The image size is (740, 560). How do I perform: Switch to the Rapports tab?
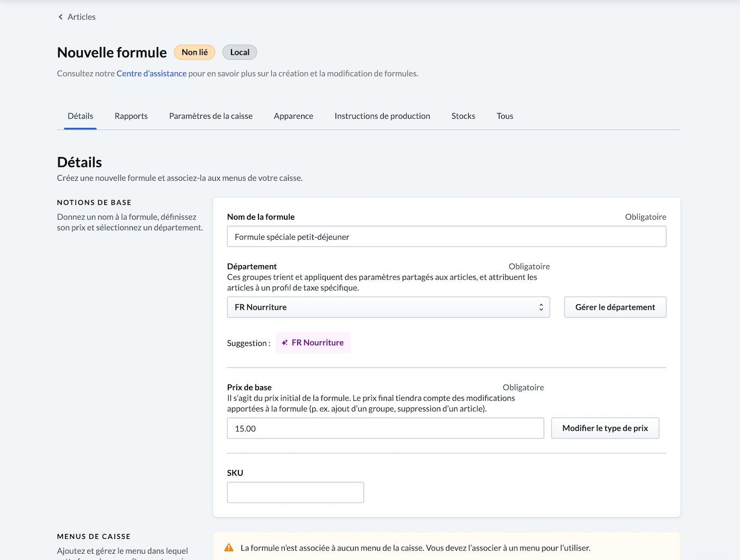(x=131, y=116)
